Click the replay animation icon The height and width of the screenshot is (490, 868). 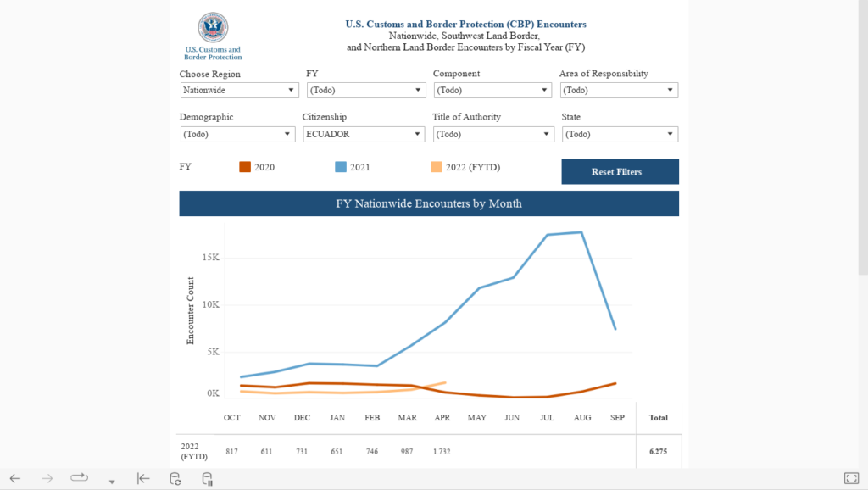pyautogui.click(x=80, y=478)
